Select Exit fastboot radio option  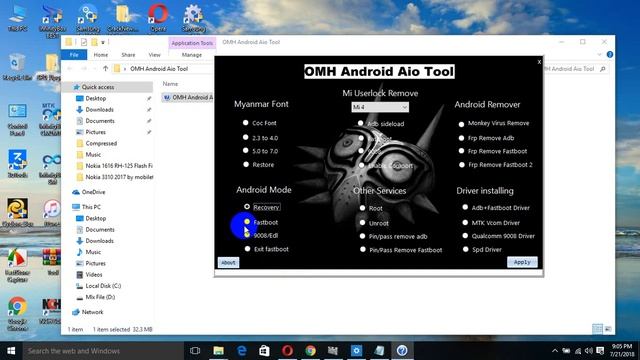(x=247, y=249)
